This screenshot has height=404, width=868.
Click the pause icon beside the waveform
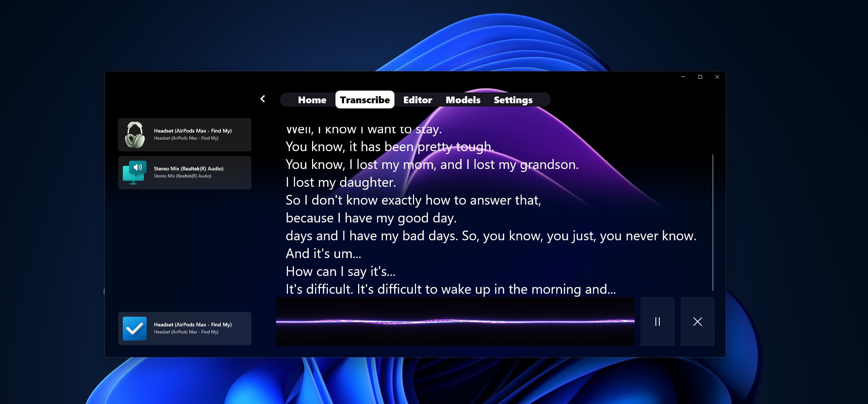pyautogui.click(x=657, y=321)
